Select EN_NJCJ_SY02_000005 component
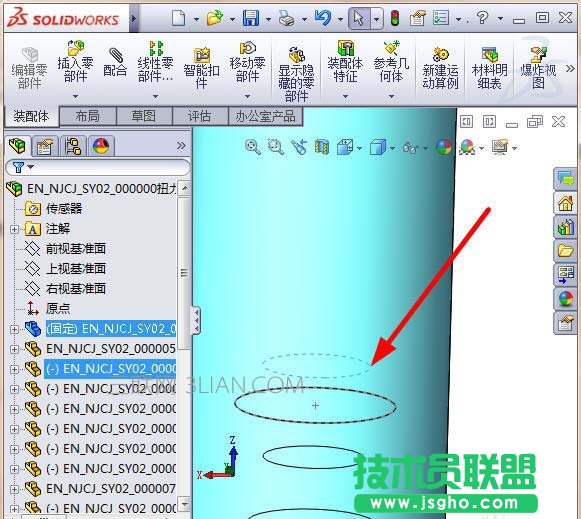581x519 pixels. point(110,349)
